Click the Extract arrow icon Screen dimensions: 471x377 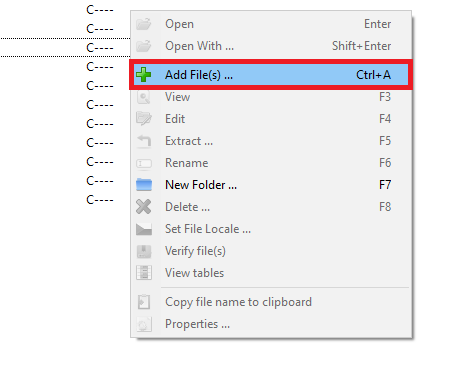144,141
